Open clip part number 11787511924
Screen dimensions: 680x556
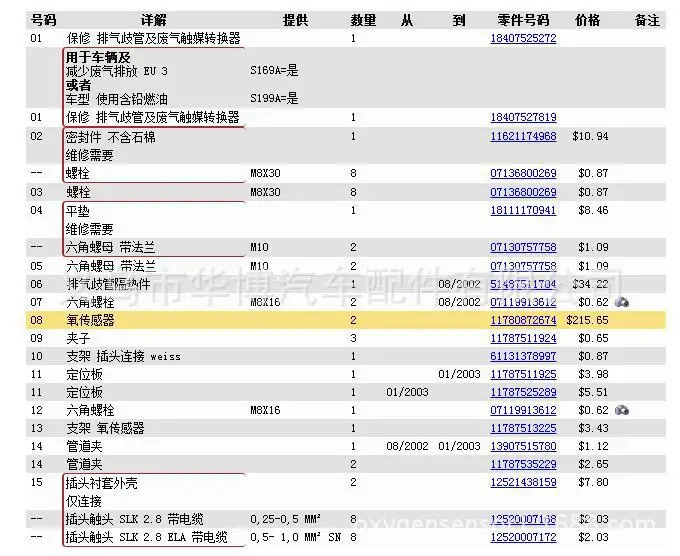[523, 338]
